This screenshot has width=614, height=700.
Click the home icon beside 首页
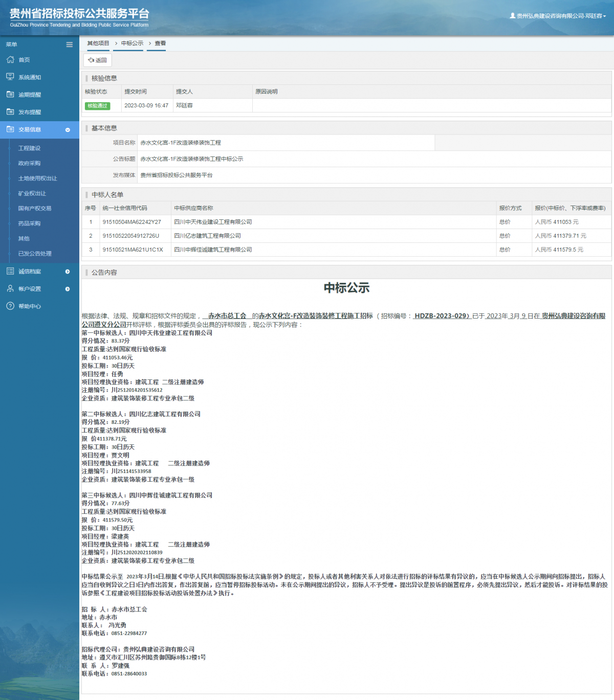click(10, 60)
